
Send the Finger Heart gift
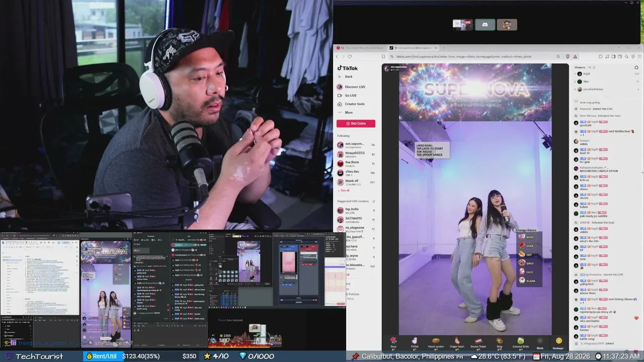457,342
